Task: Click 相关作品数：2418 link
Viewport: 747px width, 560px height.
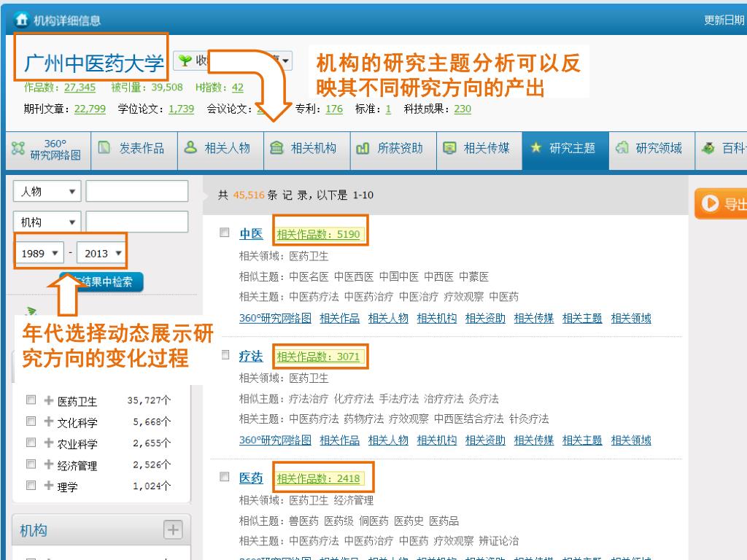Action: coord(318,478)
